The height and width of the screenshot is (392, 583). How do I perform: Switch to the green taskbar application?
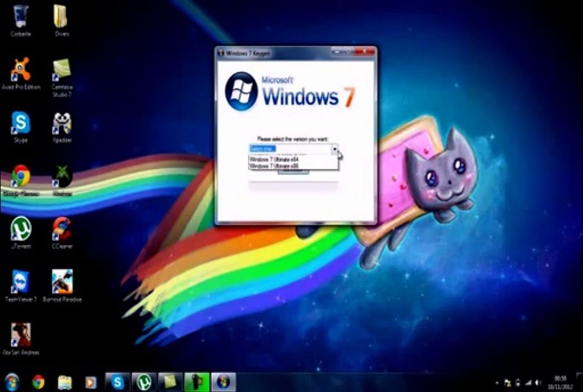click(x=197, y=382)
